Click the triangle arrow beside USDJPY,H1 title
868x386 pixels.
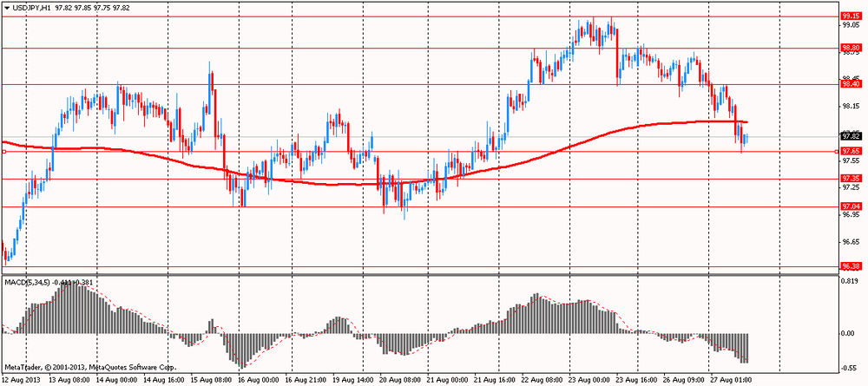coord(7,7)
